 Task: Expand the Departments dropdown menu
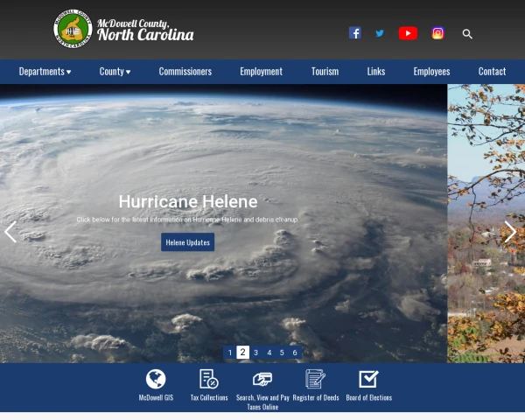pyautogui.click(x=45, y=72)
